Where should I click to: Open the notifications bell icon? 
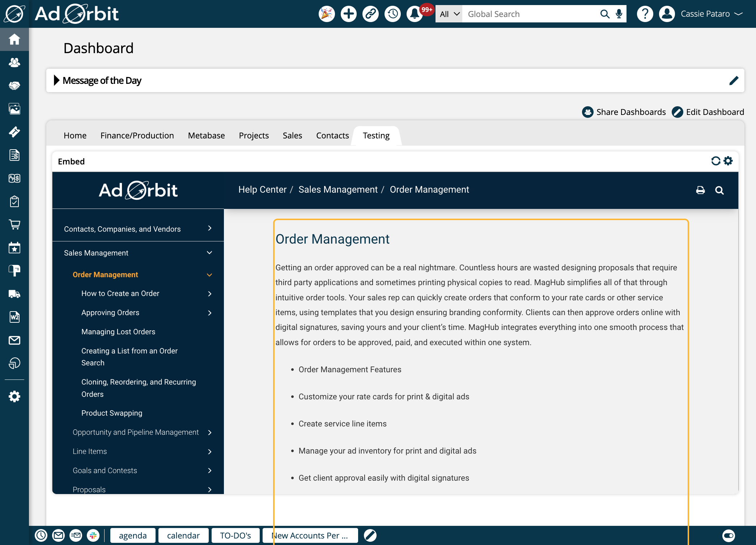[415, 14]
